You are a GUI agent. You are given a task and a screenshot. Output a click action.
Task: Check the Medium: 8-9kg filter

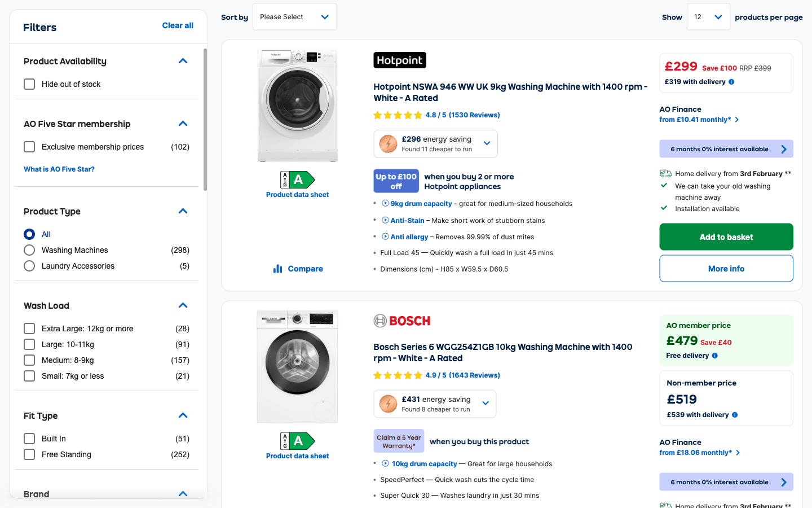click(x=29, y=360)
